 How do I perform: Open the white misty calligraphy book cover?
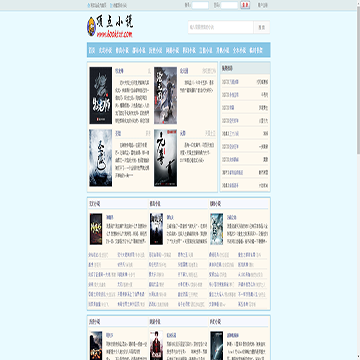(x=101, y=158)
